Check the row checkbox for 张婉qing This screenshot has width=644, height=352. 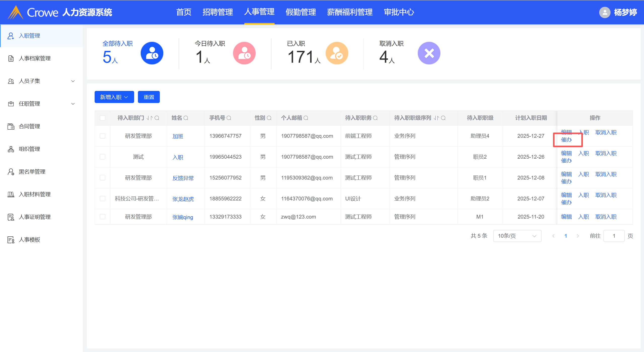102,217
